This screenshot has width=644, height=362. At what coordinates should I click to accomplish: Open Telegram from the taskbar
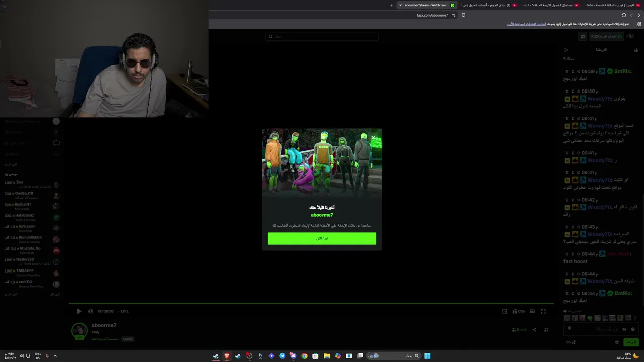point(282,356)
